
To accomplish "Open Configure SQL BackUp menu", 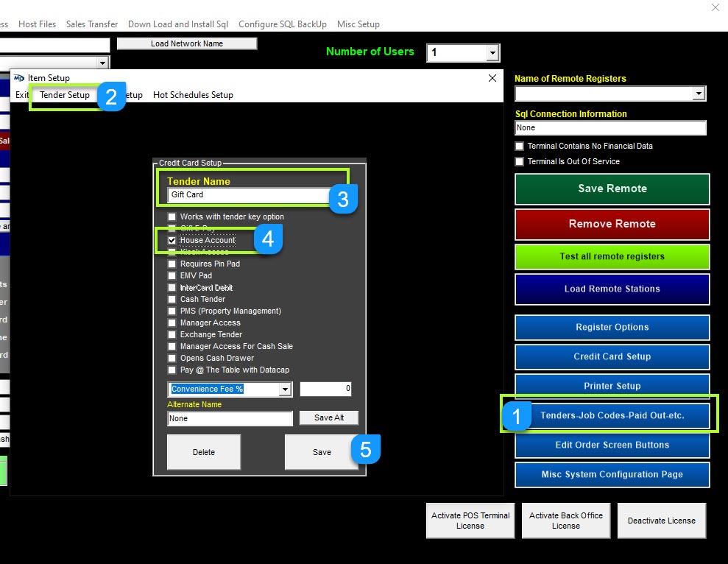I will pyautogui.click(x=283, y=24).
